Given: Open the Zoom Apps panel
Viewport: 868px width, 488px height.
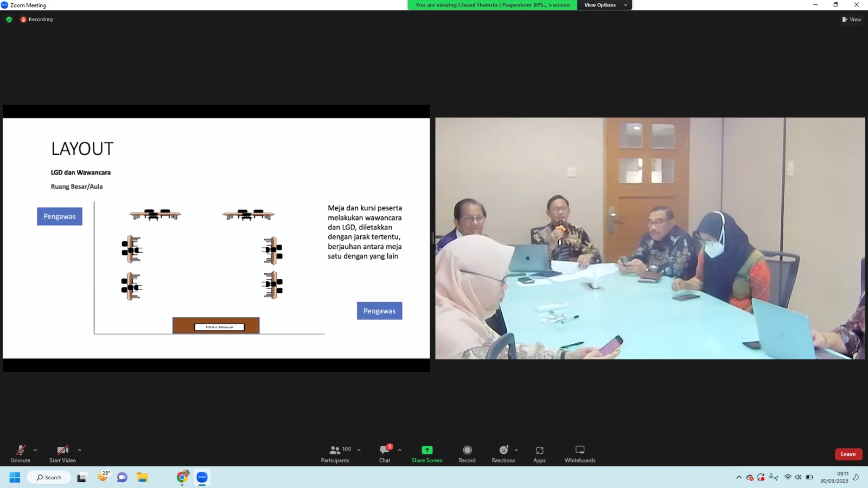Looking at the screenshot, I should (539, 453).
